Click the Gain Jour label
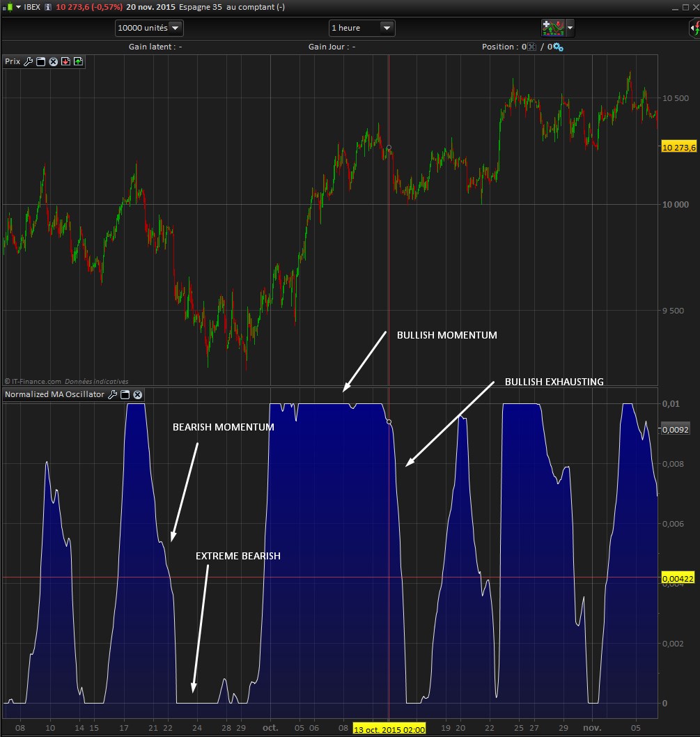 coord(329,47)
